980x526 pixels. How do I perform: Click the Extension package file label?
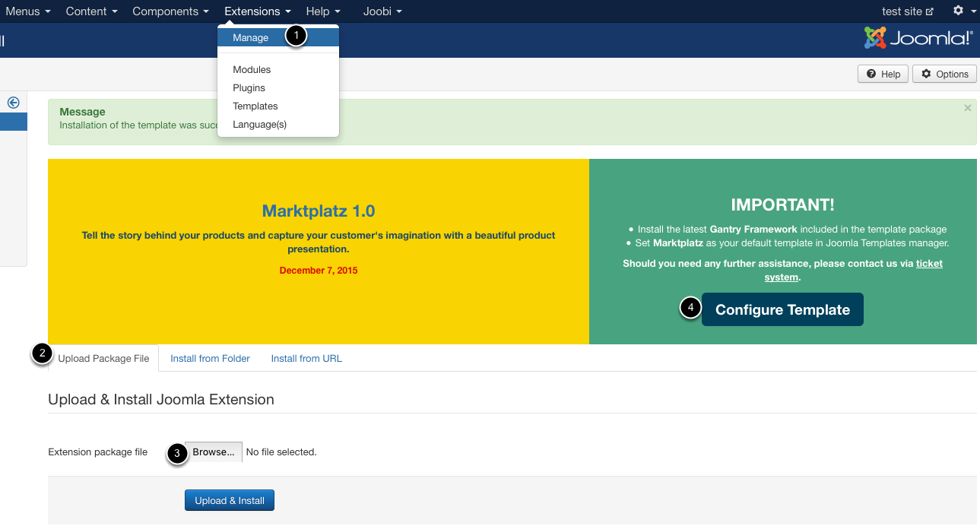point(97,452)
